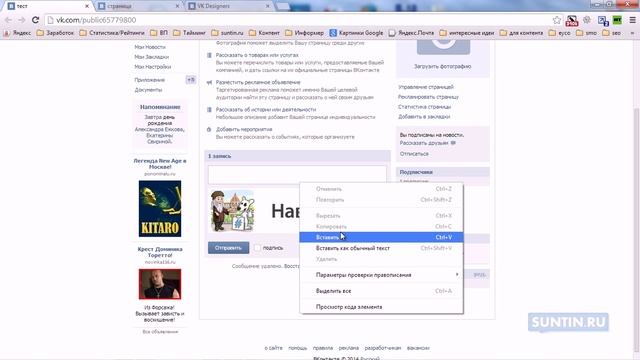Open the KITARO advertisement image
The image size is (640, 360).
coord(160,209)
